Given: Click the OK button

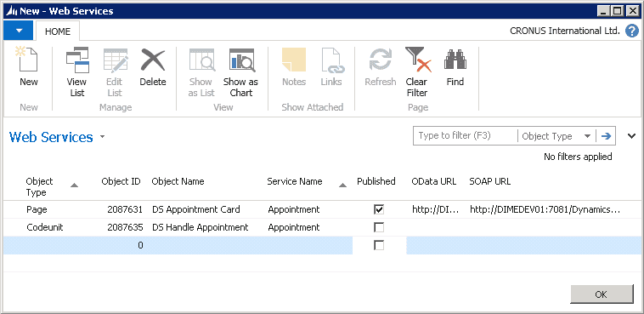Looking at the screenshot, I should 602,294.
